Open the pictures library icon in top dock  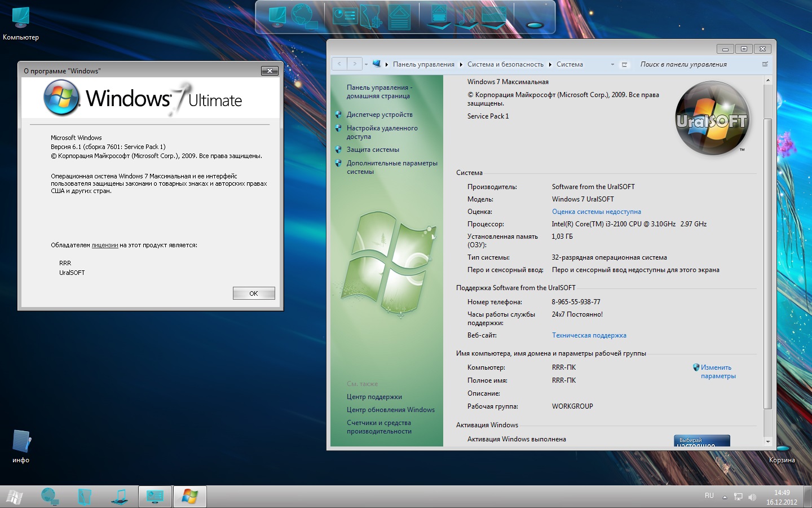(x=494, y=17)
